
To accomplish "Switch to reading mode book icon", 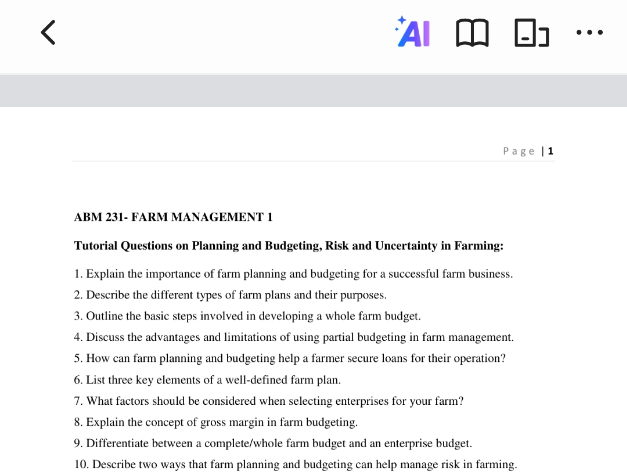I will tap(472, 33).
